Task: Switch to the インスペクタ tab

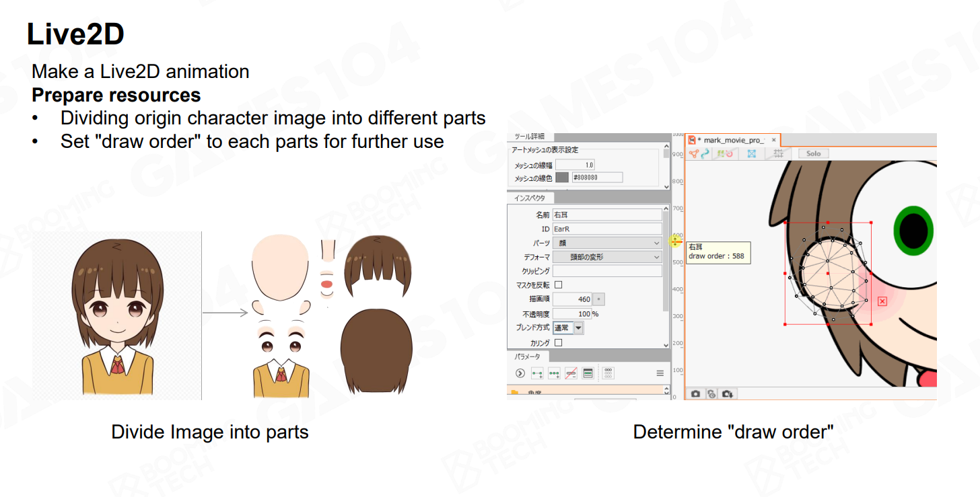Action: pos(530,198)
